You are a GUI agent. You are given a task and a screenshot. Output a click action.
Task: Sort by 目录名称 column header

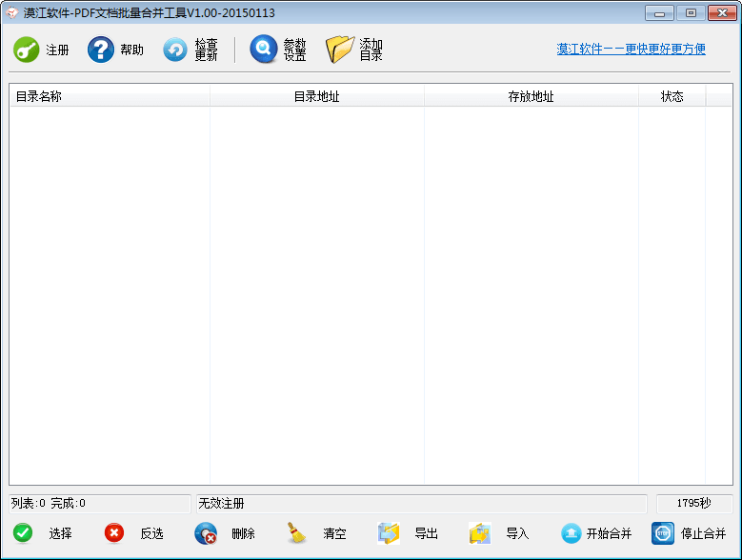click(x=110, y=96)
